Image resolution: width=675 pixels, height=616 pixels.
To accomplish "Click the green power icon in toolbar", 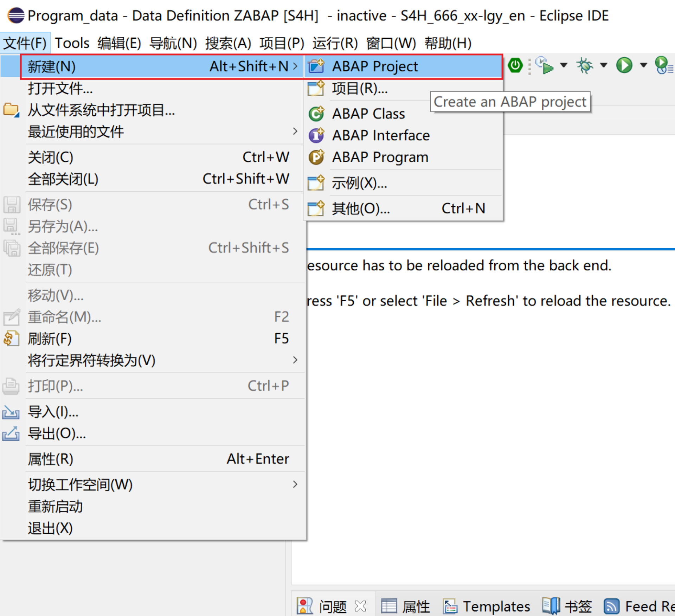I will (515, 66).
